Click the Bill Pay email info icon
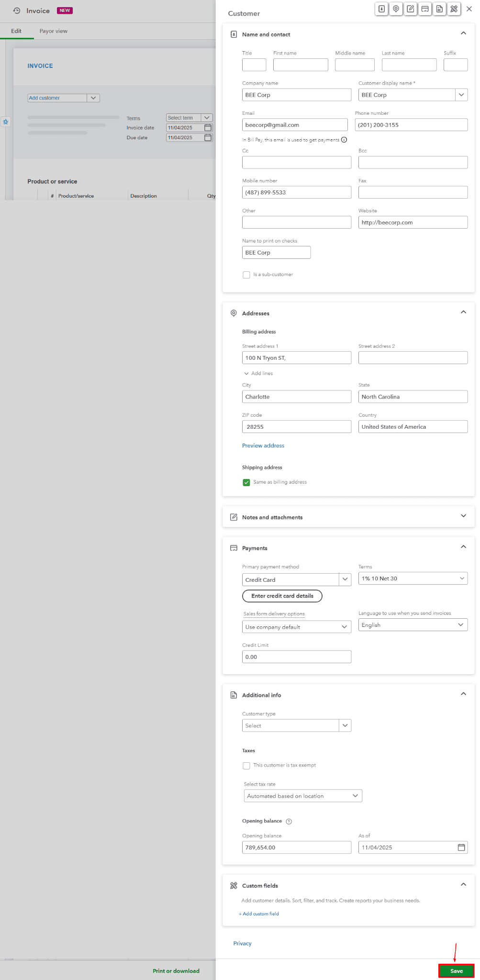Screen dimensions: 480x980 tap(344, 140)
